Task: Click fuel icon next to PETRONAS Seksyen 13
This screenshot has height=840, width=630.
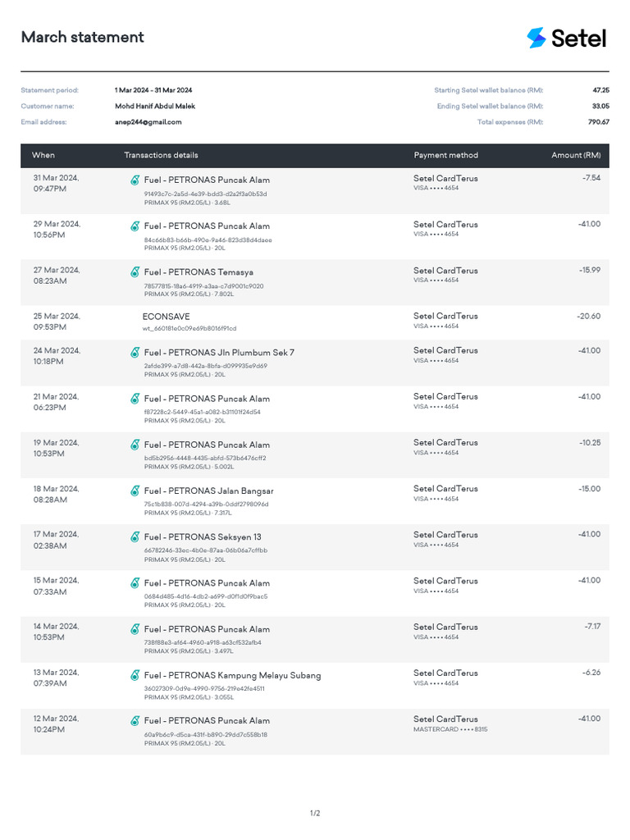Action: click(135, 536)
